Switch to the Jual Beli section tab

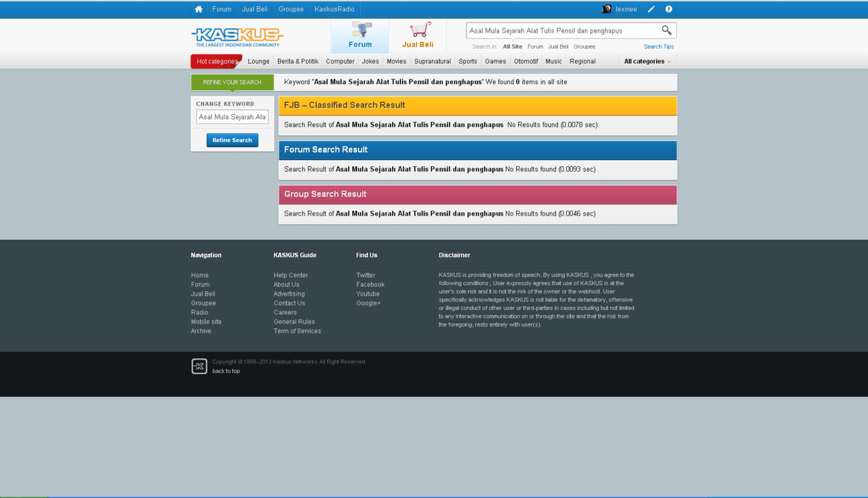(x=418, y=36)
